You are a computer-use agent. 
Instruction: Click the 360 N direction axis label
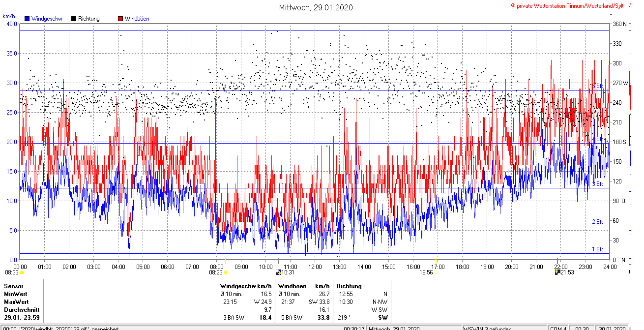619,24
